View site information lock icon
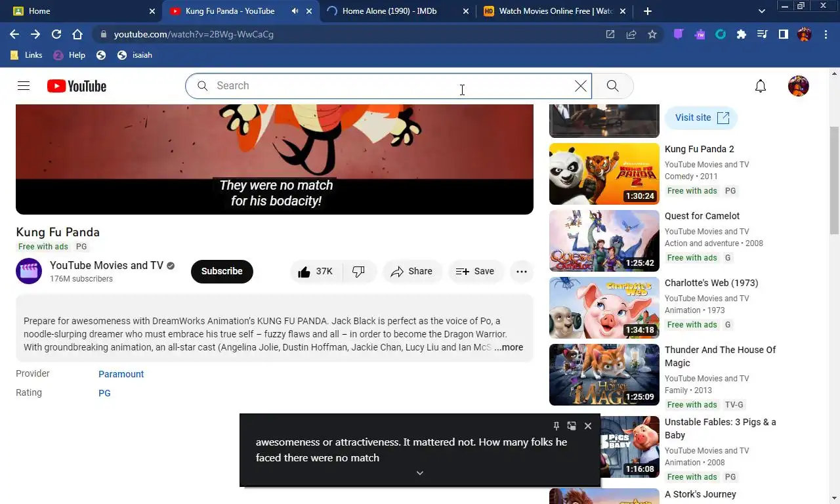 point(103,34)
